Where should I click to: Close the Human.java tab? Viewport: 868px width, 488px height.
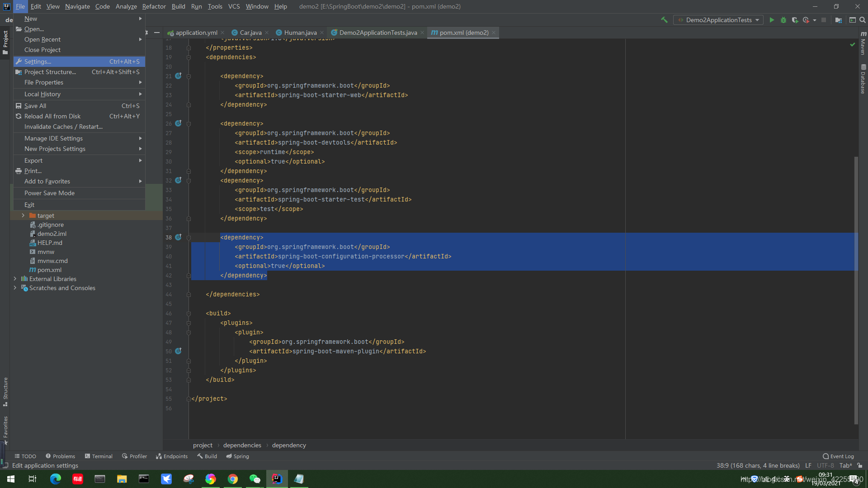(x=322, y=33)
